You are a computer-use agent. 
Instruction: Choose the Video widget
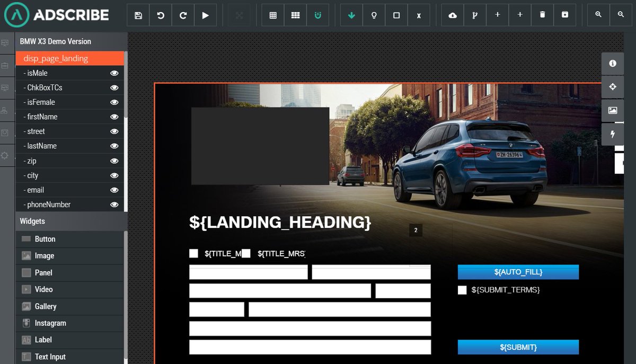point(69,289)
